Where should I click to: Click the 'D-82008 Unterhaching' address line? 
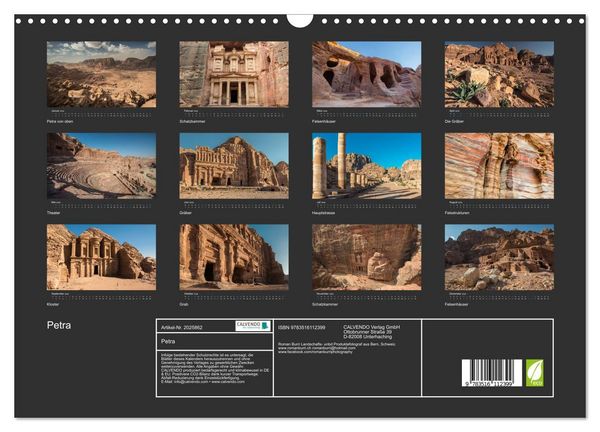click(x=367, y=337)
